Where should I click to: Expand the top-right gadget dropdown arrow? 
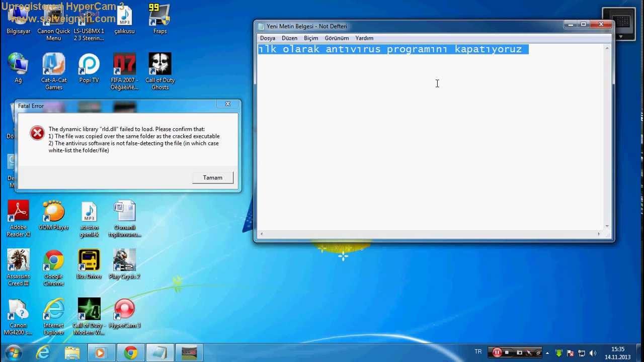pos(620,37)
